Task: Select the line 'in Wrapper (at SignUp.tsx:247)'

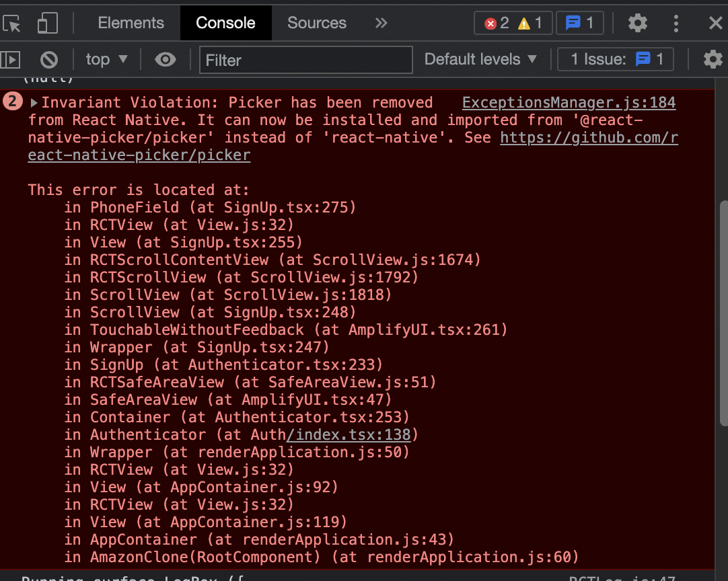Action: pyautogui.click(x=197, y=348)
